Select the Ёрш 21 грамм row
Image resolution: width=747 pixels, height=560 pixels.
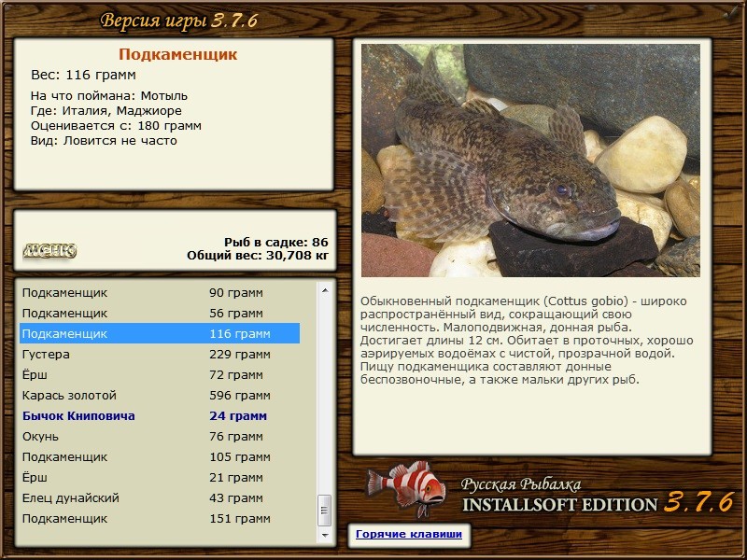pyautogui.click(x=160, y=477)
